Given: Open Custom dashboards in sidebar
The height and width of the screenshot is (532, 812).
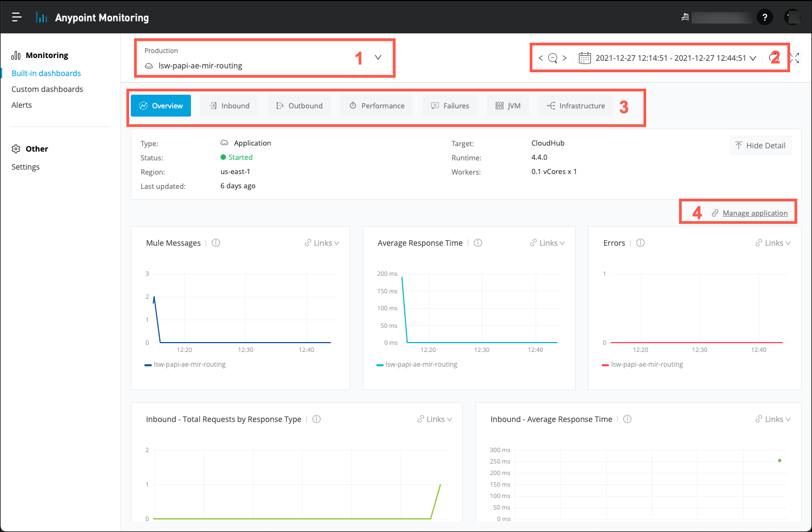Looking at the screenshot, I should point(47,89).
